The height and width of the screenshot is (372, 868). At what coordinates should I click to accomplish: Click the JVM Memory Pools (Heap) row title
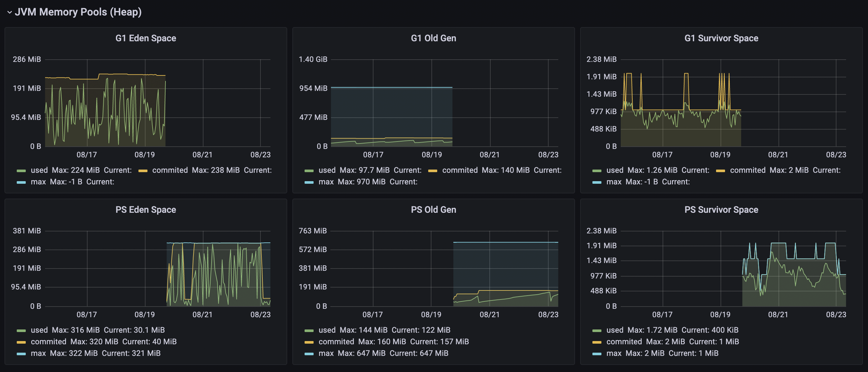tap(78, 12)
